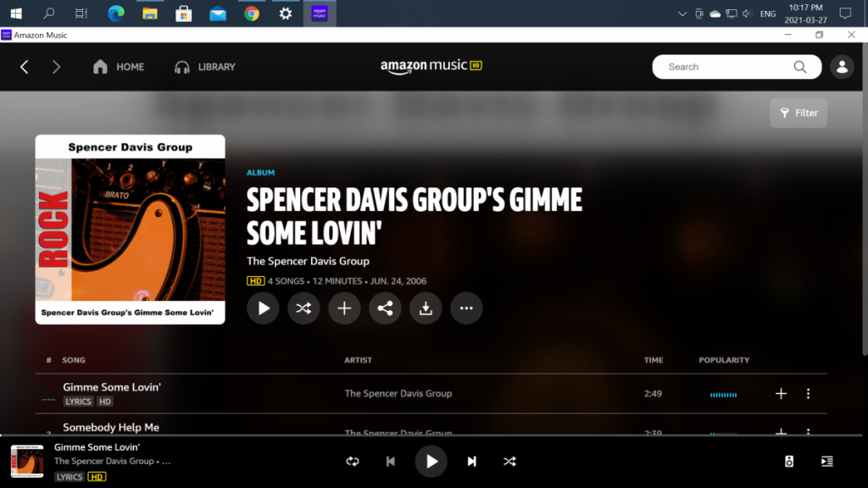Open the Library section
Image resolution: width=868 pixels, height=488 pixels.
pyautogui.click(x=205, y=67)
